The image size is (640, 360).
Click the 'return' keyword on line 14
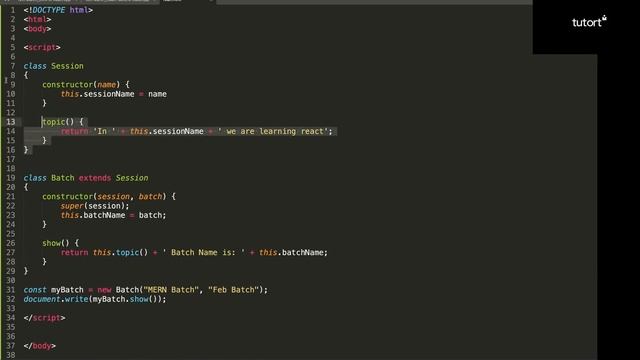tap(74, 131)
